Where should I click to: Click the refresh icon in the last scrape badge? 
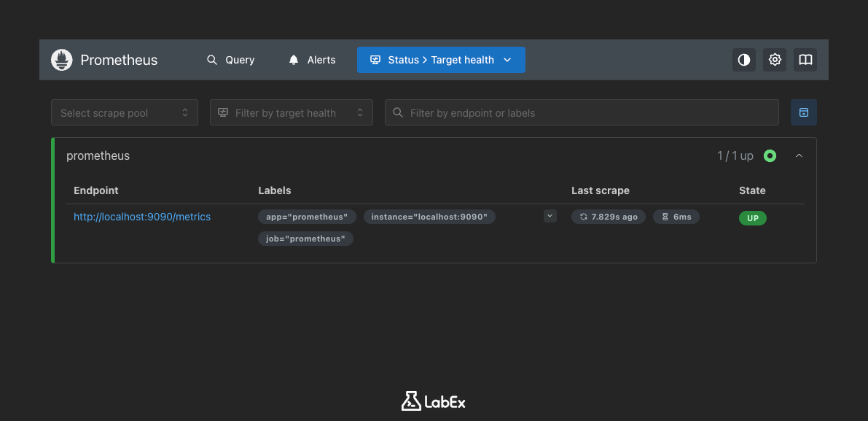pos(583,216)
